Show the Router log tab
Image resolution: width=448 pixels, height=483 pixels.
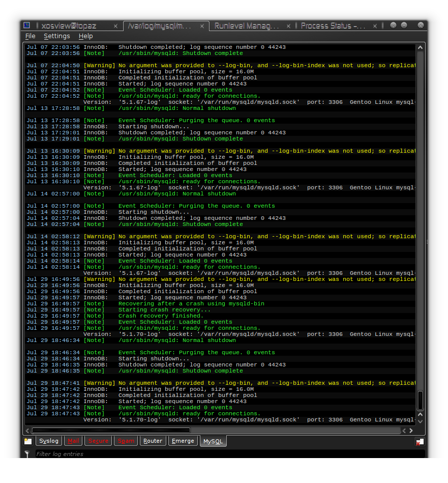click(x=153, y=441)
